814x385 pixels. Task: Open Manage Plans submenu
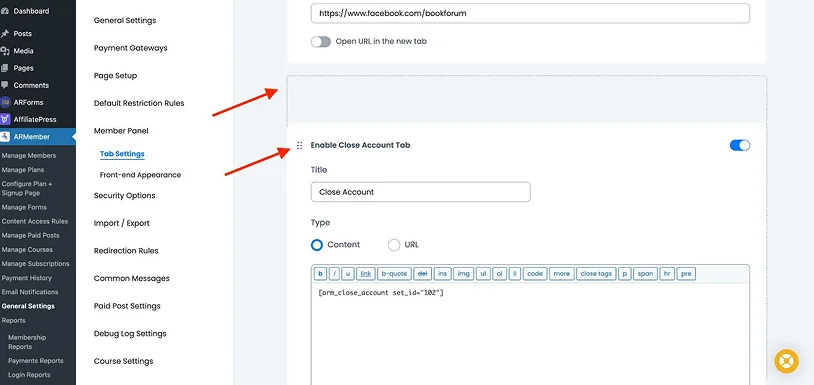pos(23,170)
